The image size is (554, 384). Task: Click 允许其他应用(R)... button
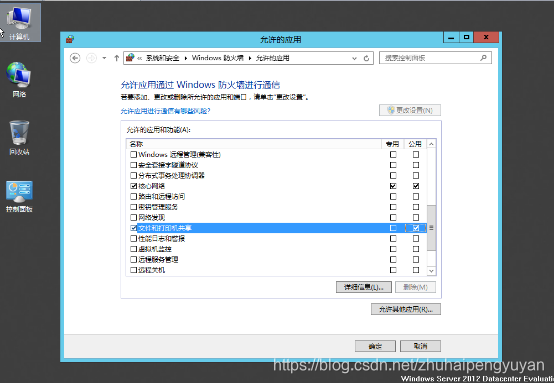tap(406, 309)
